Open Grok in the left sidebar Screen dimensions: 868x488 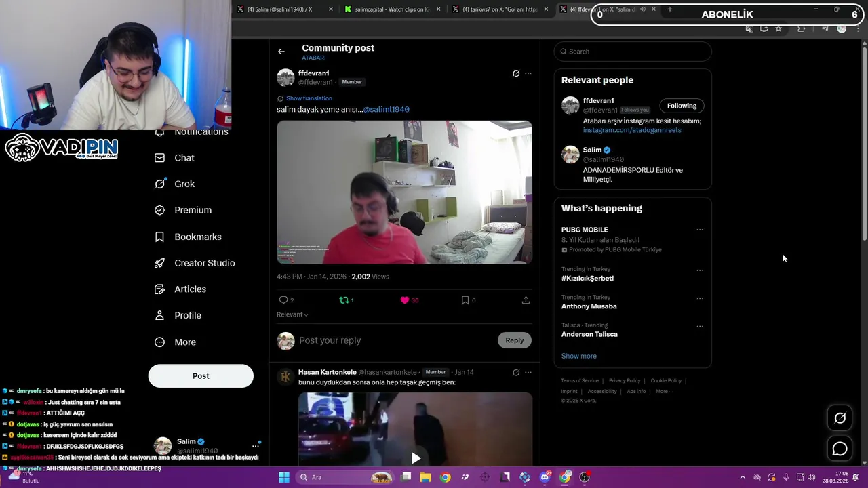(174, 184)
